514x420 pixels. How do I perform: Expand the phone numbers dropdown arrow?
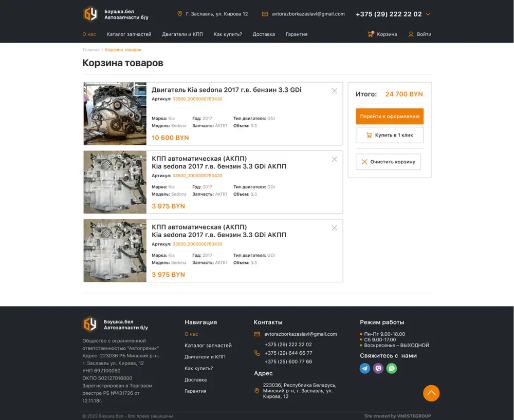(x=428, y=14)
